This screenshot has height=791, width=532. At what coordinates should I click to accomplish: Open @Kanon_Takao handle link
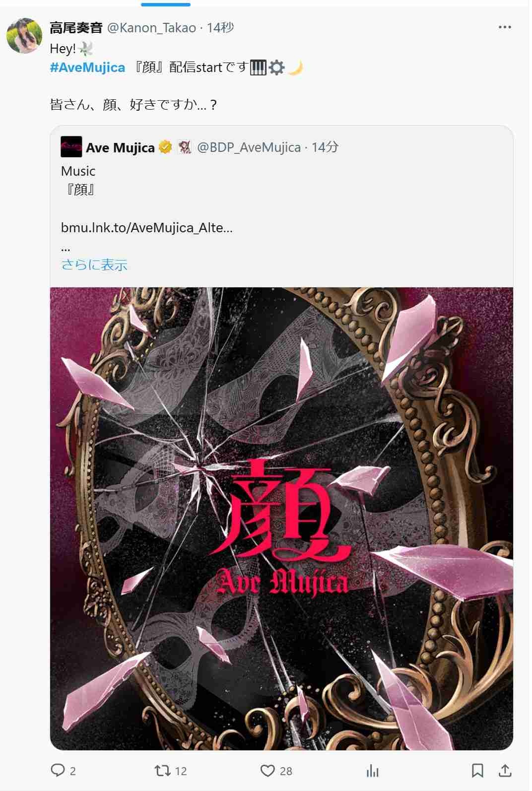151,28
